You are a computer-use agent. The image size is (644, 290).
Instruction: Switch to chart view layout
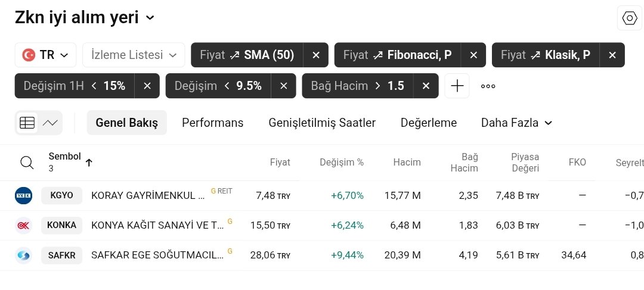coord(50,123)
